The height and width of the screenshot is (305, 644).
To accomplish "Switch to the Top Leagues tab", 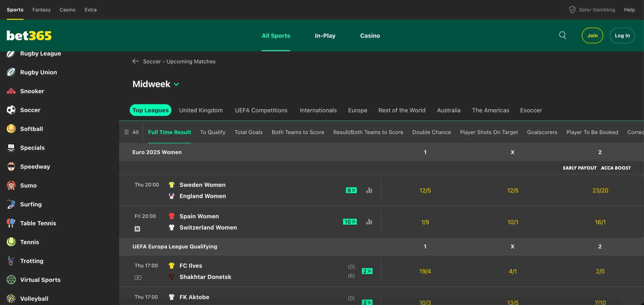I will click(150, 110).
